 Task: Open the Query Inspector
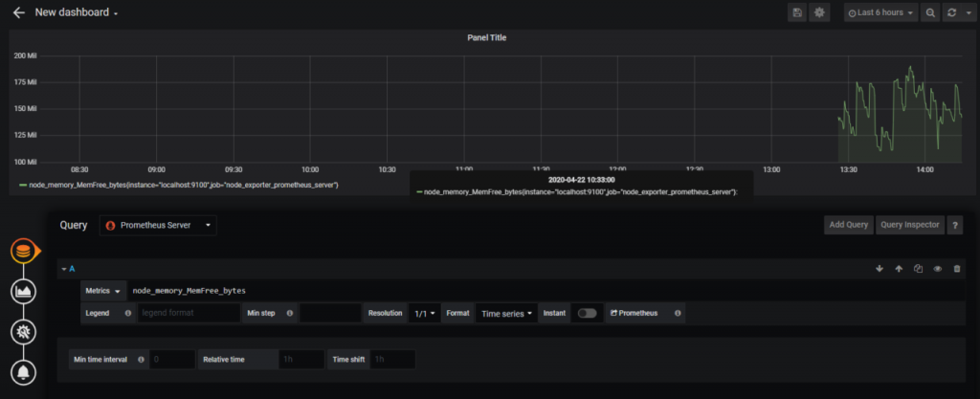909,225
